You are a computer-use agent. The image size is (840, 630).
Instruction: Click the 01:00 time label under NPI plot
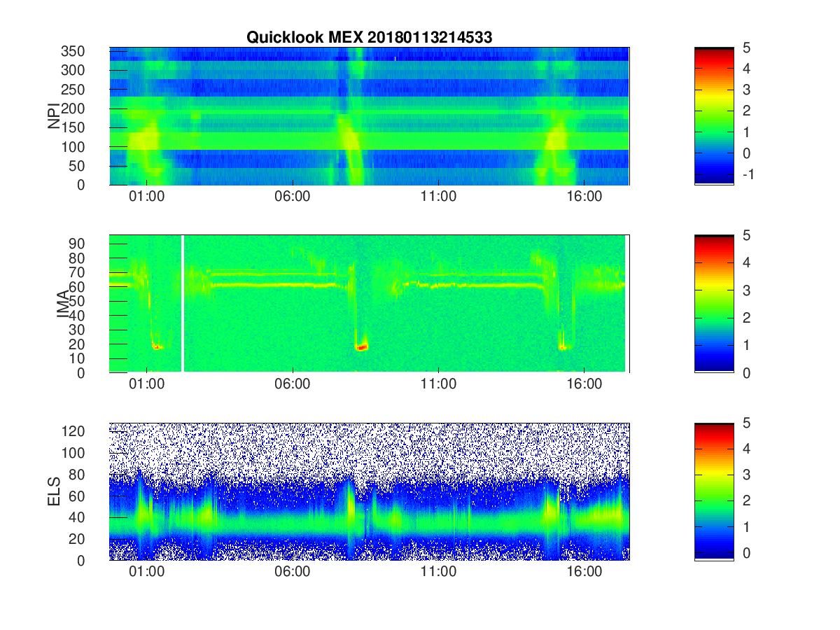146,197
